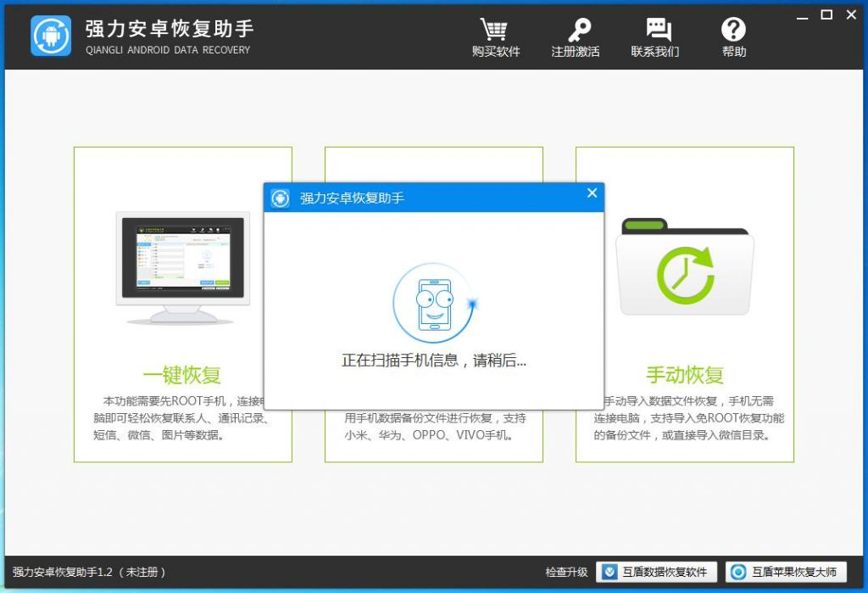This screenshot has width=868, height=593.
Task: Maximize the main application window
Action: pyautogui.click(x=826, y=14)
